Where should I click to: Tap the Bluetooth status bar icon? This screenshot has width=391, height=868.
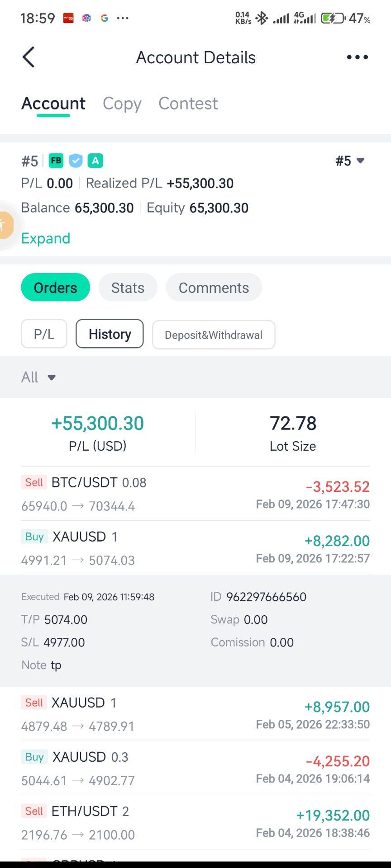pos(262,18)
